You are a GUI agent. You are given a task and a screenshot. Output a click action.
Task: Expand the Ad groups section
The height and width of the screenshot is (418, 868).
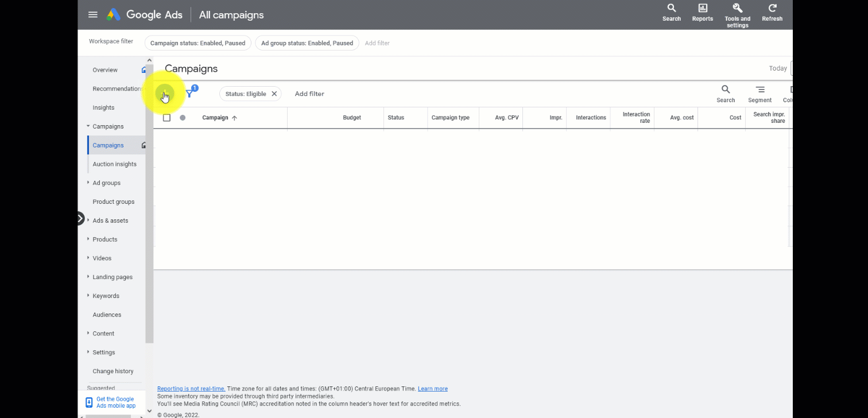[88, 183]
